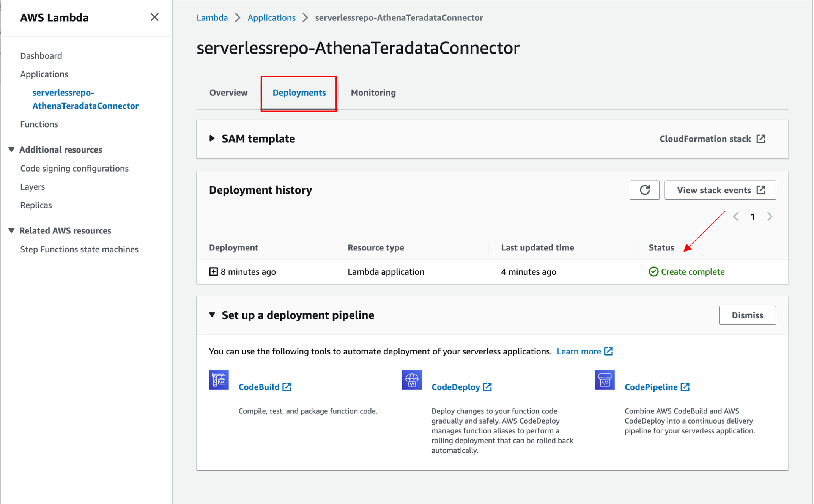Expand the 8 minutes ago deployment row
This screenshot has width=814, height=504.
pyautogui.click(x=214, y=272)
